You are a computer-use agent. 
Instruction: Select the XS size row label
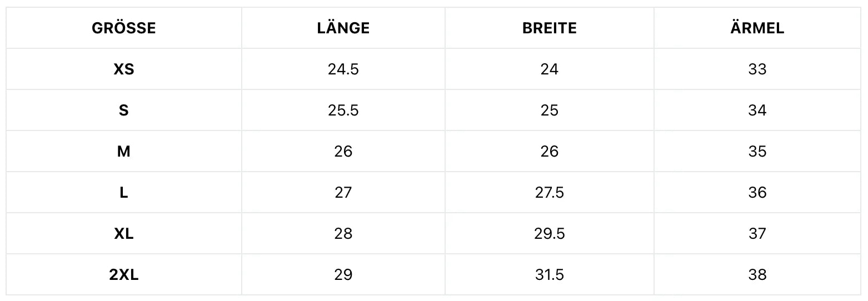(x=124, y=69)
